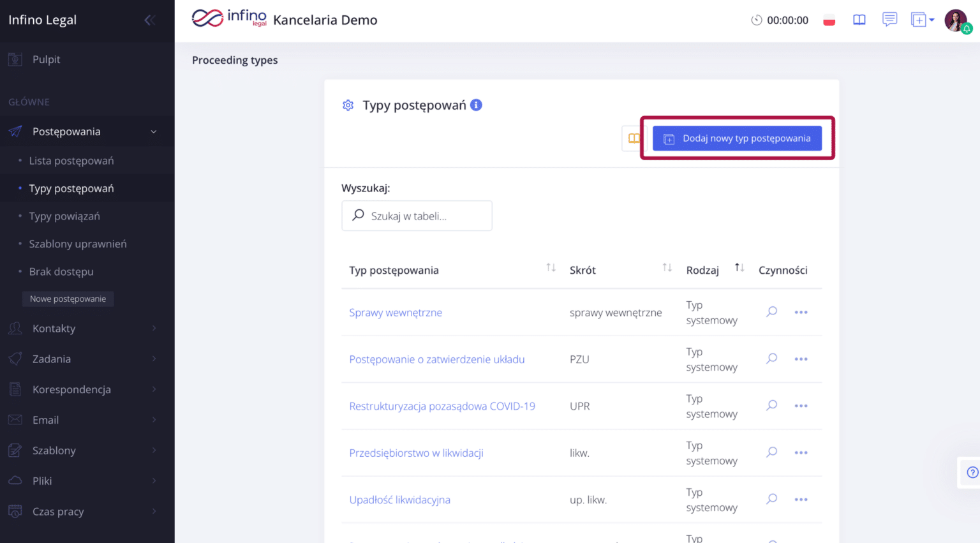980x543 pixels.
Task: Collapse the Postępowania sidebar section
Action: coord(87,131)
